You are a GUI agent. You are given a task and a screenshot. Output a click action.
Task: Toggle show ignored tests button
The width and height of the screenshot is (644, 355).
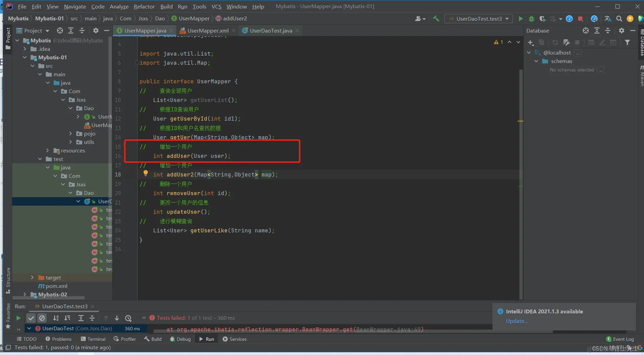point(42,318)
